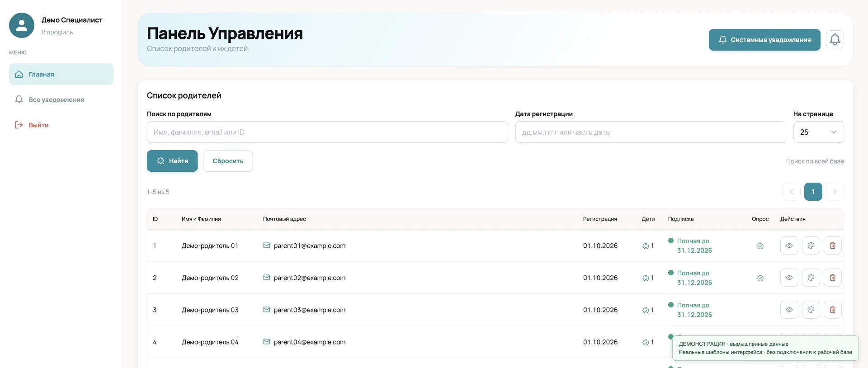Click the Демо Специалист profile avatar
The image size is (868, 368).
(22, 25)
